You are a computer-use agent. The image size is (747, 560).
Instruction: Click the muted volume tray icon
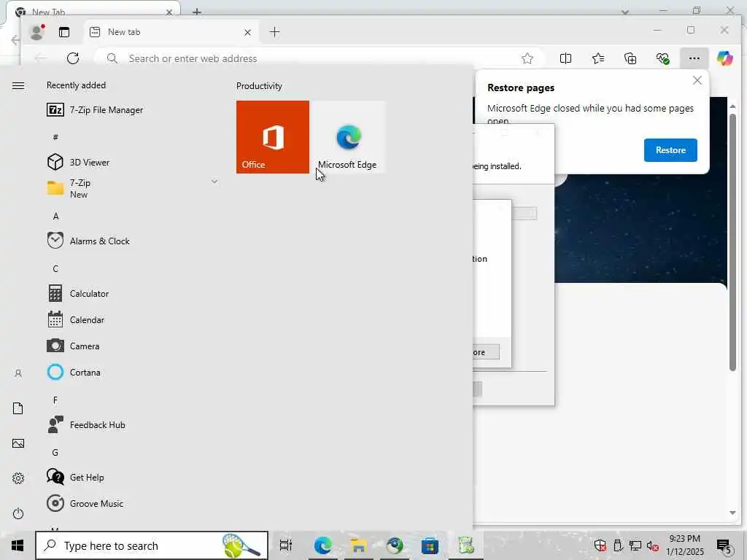coord(653,545)
